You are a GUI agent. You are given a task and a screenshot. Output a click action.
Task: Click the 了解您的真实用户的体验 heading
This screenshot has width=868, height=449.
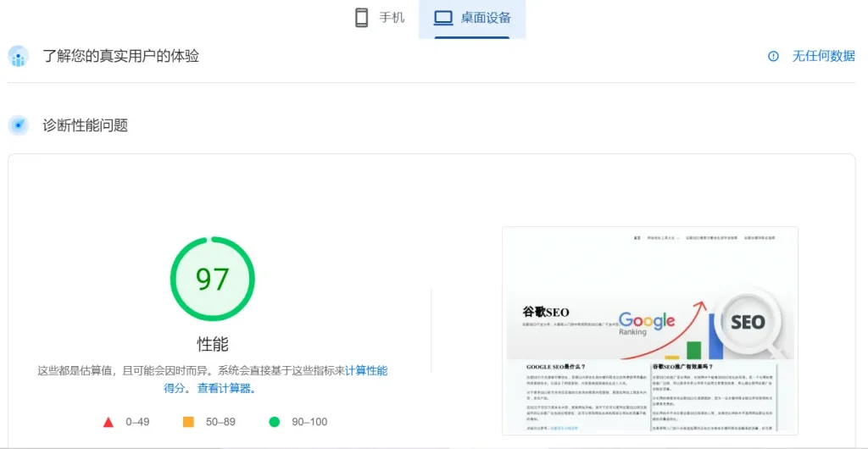(120, 56)
